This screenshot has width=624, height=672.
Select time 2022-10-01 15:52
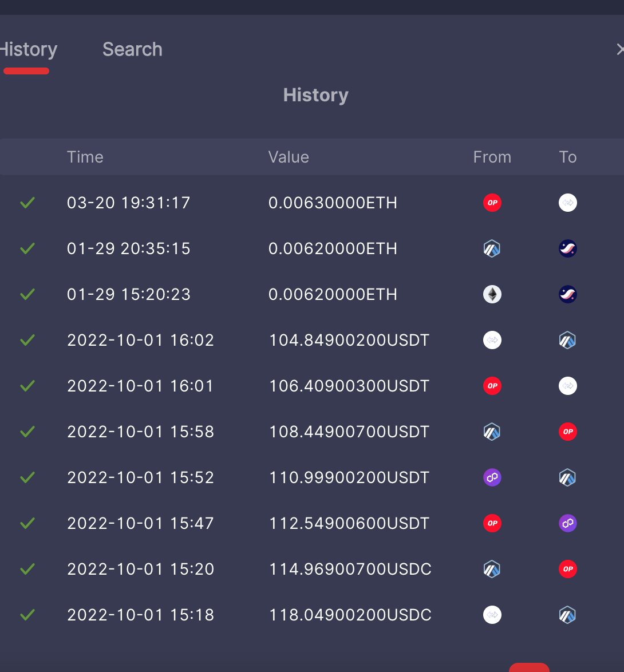141,477
